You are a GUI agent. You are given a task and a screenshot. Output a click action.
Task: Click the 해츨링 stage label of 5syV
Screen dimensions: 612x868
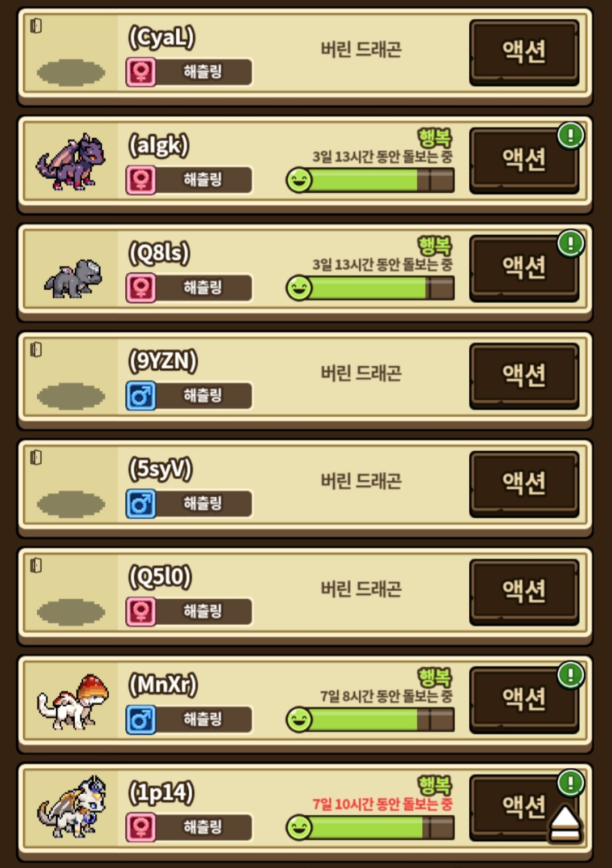click(x=203, y=503)
